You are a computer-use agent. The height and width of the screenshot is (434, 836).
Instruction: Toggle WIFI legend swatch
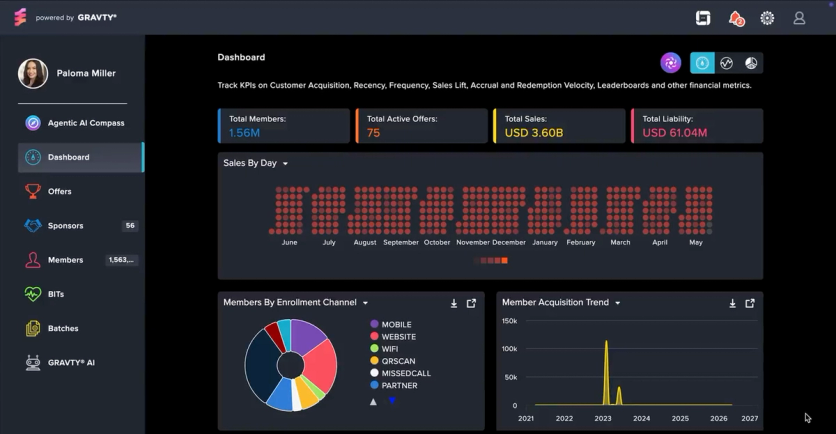tap(374, 349)
